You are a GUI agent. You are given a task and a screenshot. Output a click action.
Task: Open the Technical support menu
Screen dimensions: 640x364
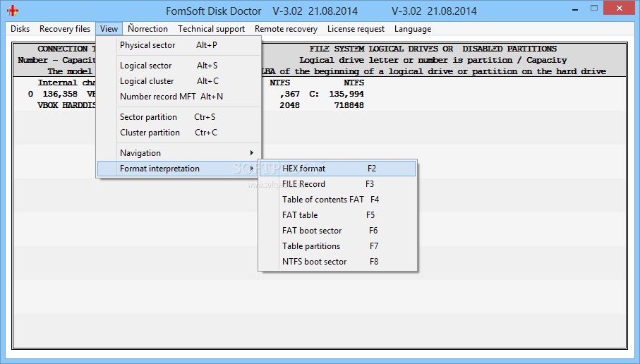211,29
